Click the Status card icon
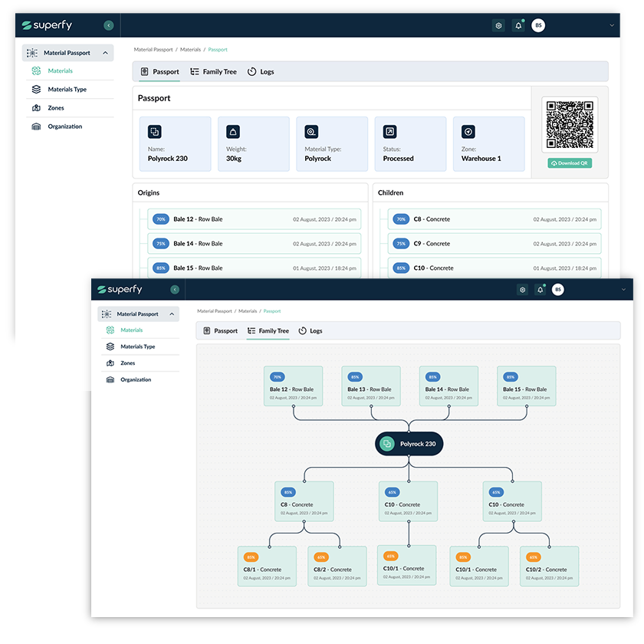 [x=389, y=131]
